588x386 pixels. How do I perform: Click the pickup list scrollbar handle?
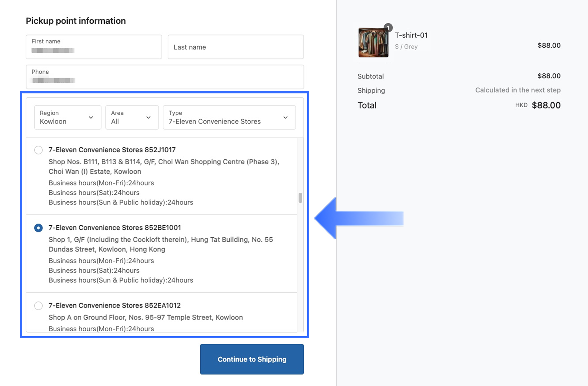click(x=300, y=198)
